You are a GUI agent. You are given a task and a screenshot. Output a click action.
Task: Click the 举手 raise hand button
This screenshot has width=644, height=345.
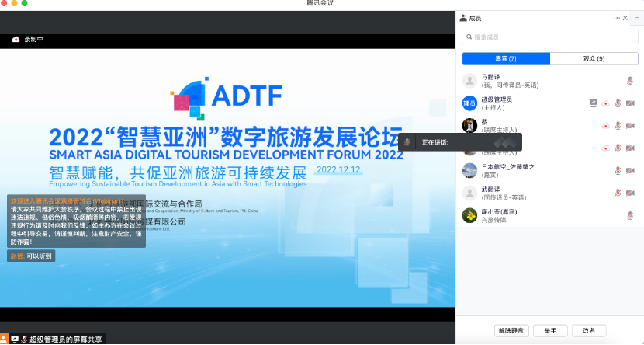point(550,330)
